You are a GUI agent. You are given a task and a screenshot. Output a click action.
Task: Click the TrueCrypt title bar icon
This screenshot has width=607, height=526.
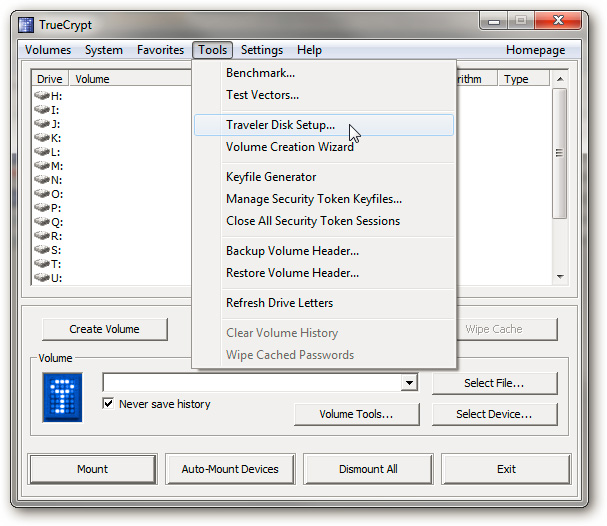[26, 25]
